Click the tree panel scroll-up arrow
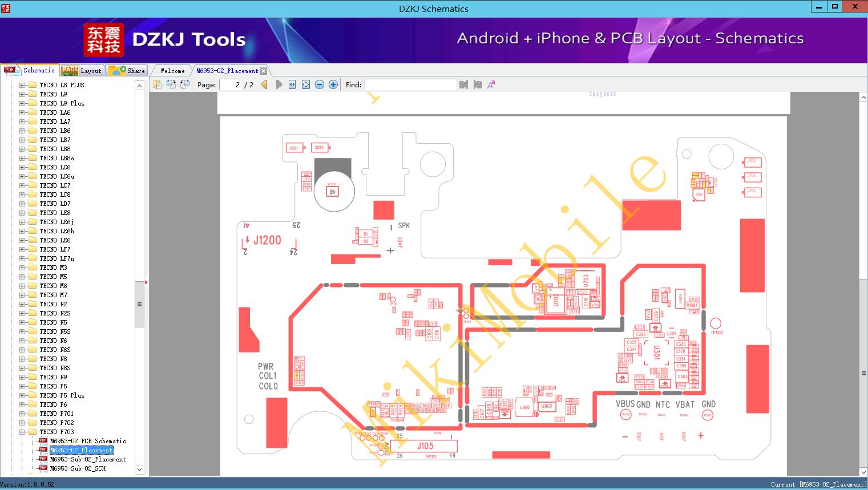This screenshot has width=868, height=490. (139, 86)
